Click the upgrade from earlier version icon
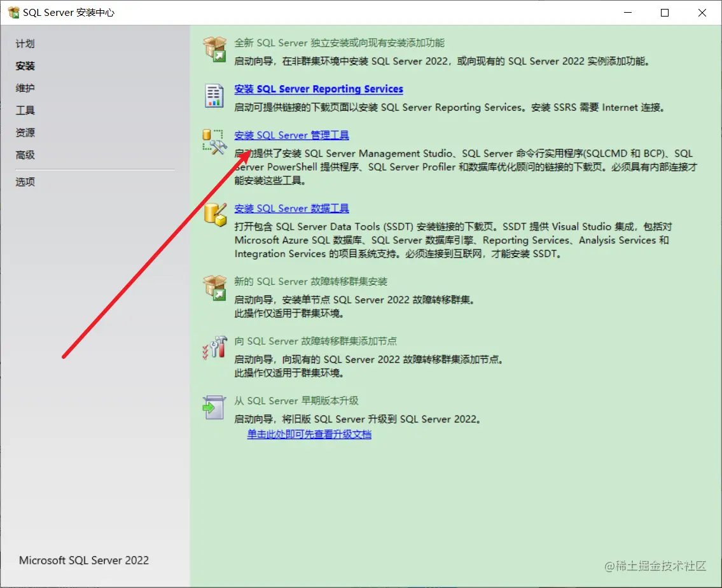Image resolution: width=722 pixels, height=588 pixels. click(214, 407)
